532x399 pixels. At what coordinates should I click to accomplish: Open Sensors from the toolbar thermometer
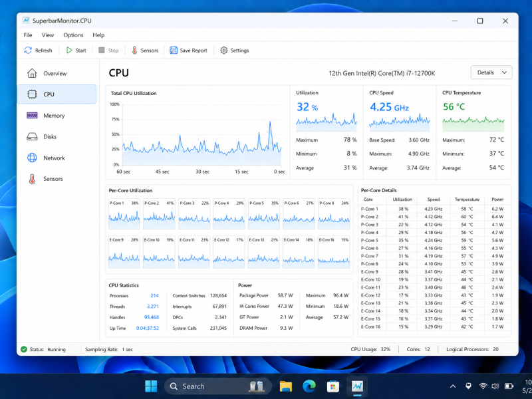(x=134, y=51)
